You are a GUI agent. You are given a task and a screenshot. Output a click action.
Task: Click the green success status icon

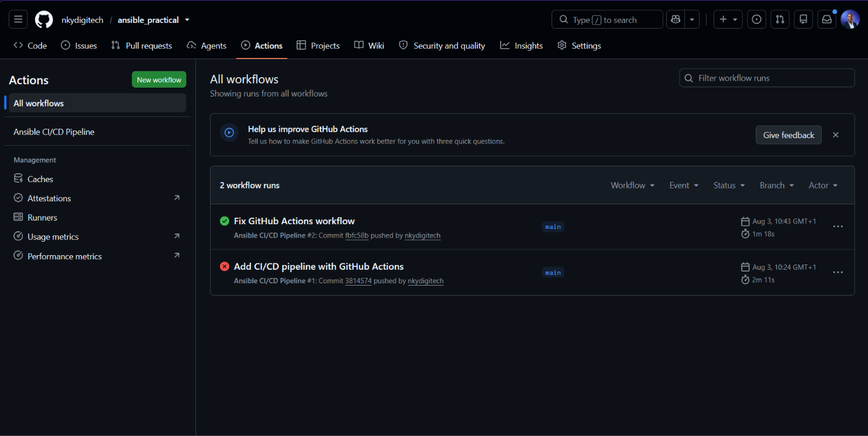[225, 221]
